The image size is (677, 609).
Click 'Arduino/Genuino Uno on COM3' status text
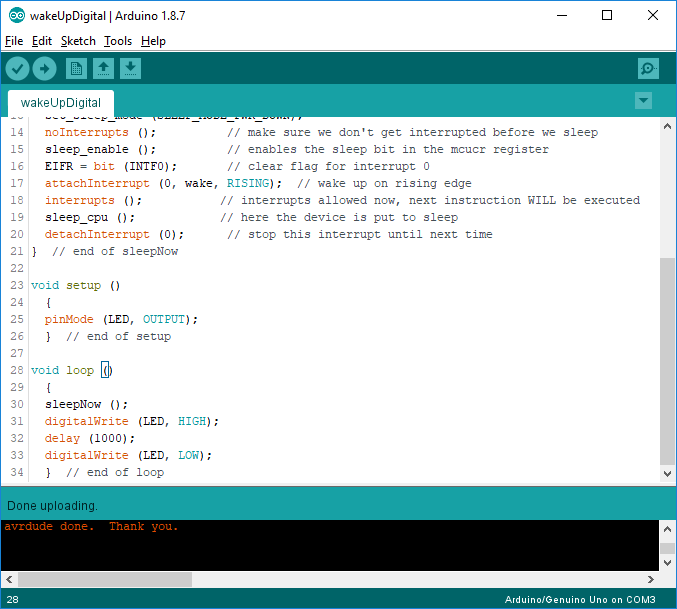click(x=580, y=600)
